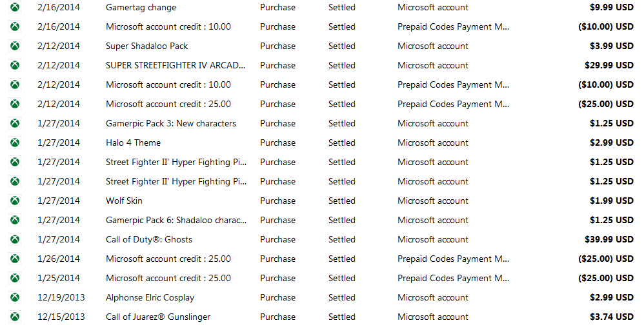Image resolution: width=644 pixels, height=325 pixels.
Task: Click the $1.99 USD amount
Action: pyautogui.click(x=612, y=201)
